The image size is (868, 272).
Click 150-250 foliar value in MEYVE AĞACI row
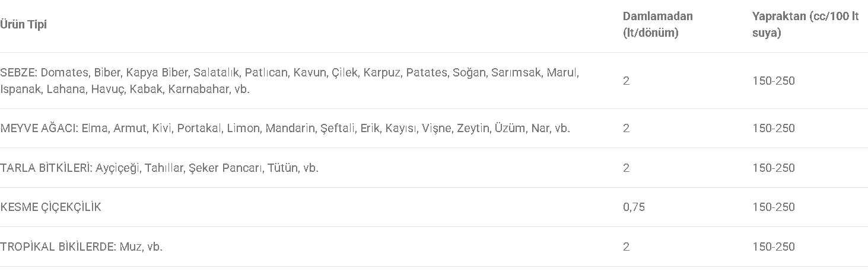pyautogui.click(x=774, y=129)
